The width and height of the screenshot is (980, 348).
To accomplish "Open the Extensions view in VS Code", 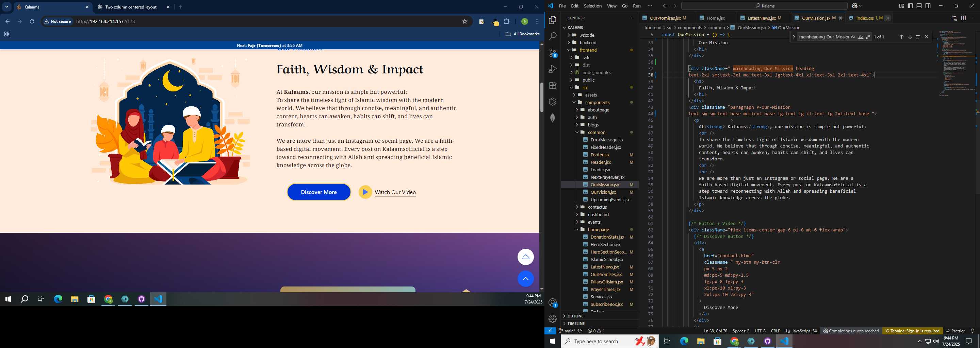I will point(553,86).
